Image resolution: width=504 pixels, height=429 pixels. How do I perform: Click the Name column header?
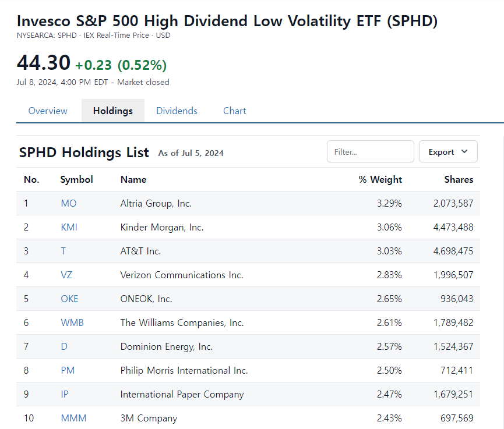tap(133, 179)
